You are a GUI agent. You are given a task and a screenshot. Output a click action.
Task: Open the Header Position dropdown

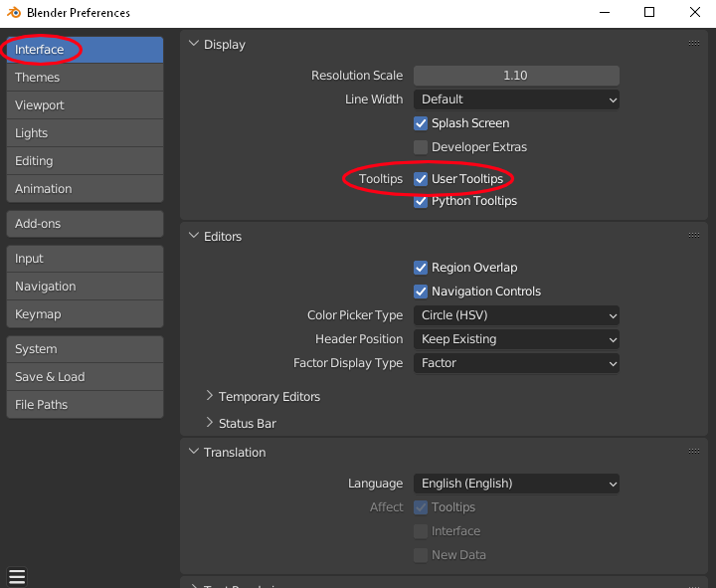(x=516, y=339)
